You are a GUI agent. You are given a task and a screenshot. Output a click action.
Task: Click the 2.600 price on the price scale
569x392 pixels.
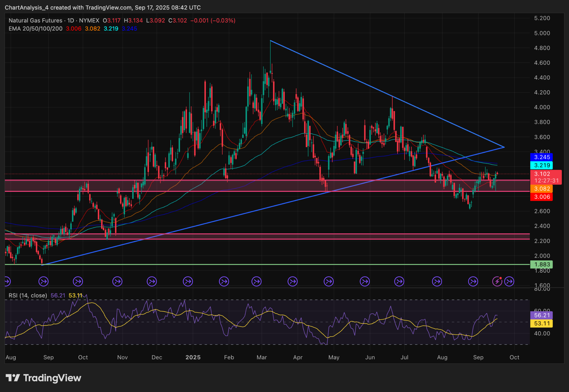[542, 211]
